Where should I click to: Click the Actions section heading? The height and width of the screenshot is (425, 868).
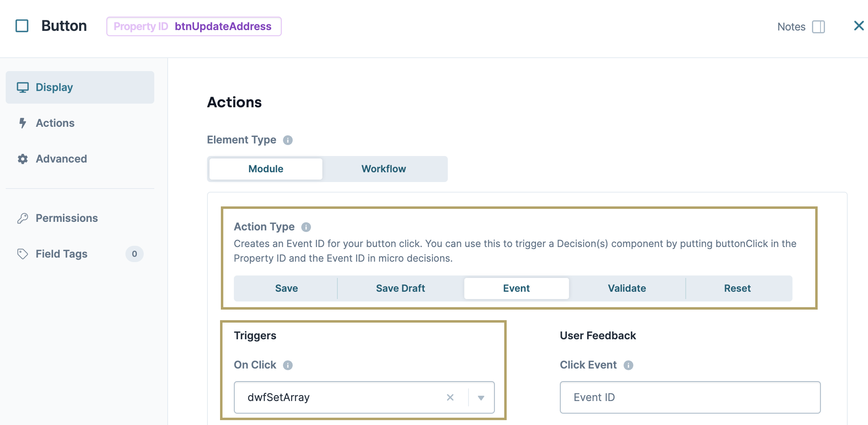click(234, 102)
